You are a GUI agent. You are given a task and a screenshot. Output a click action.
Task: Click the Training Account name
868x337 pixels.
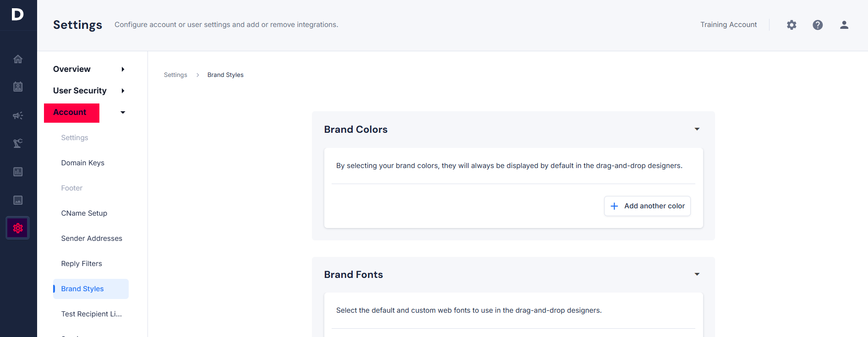coord(728,25)
